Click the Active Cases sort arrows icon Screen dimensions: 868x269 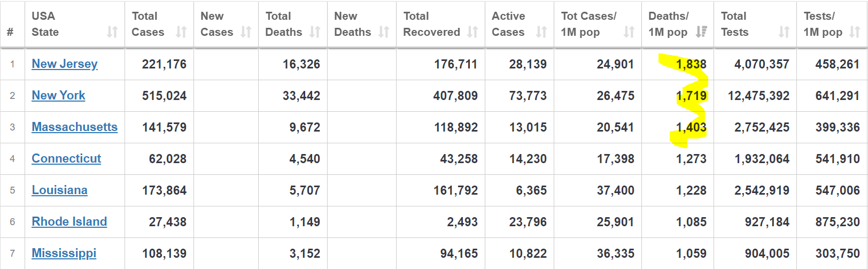pos(541,32)
